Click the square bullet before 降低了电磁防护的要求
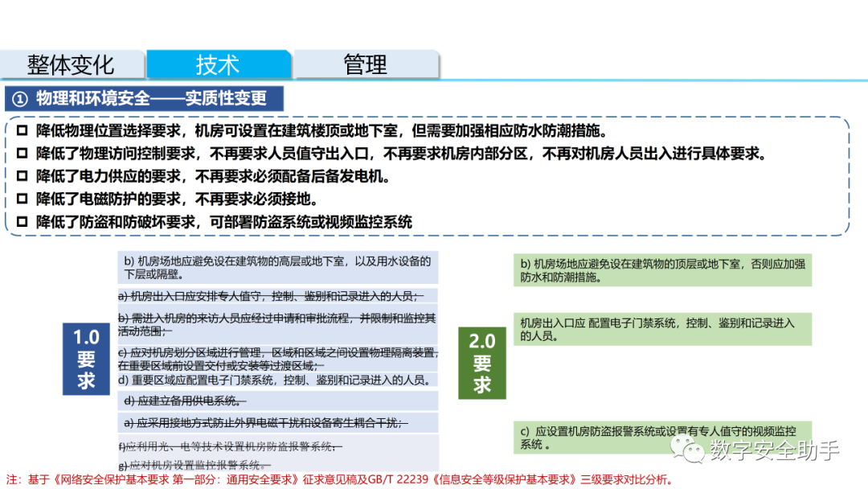The width and height of the screenshot is (868, 489). pyautogui.click(x=22, y=199)
